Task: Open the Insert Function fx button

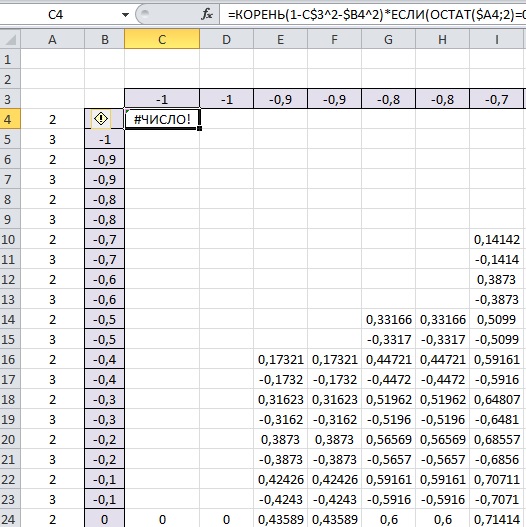Action: pos(206,14)
